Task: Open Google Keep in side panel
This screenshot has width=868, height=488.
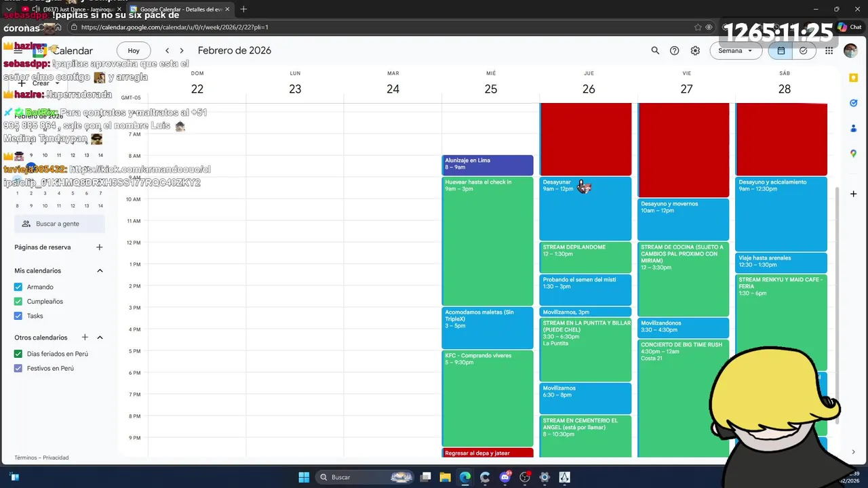Action: [854, 78]
